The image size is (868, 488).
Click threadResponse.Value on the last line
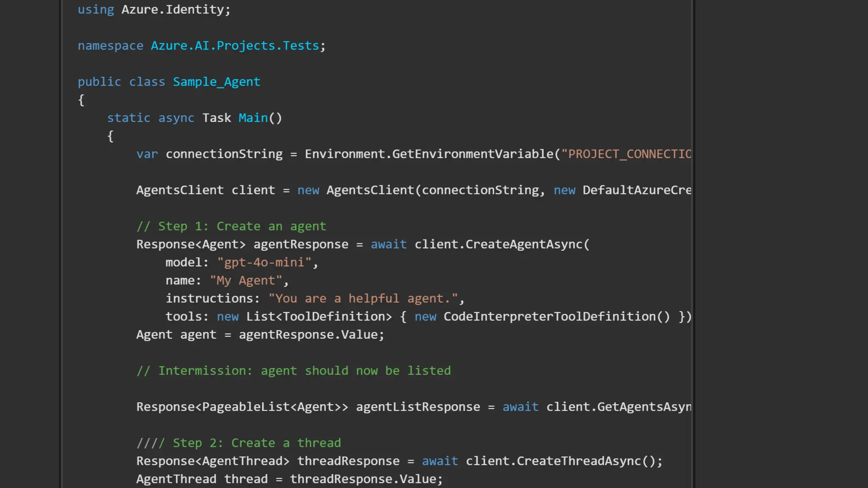coord(363,479)
